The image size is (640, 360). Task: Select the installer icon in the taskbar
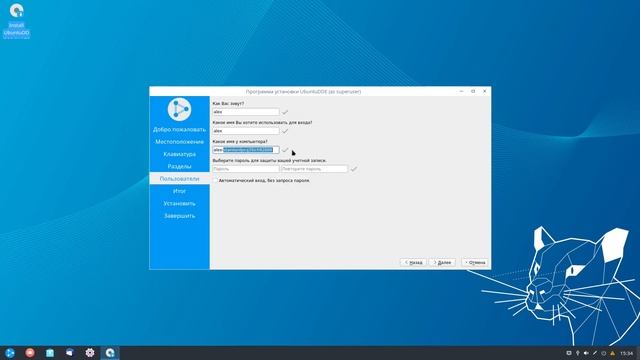click(x=110, y=353)
